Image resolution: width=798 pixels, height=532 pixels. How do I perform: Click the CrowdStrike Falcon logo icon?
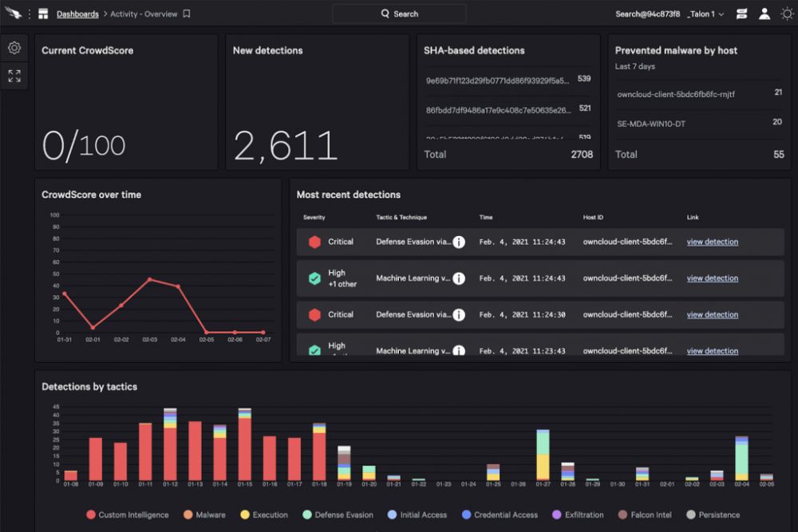click(14, 14)
